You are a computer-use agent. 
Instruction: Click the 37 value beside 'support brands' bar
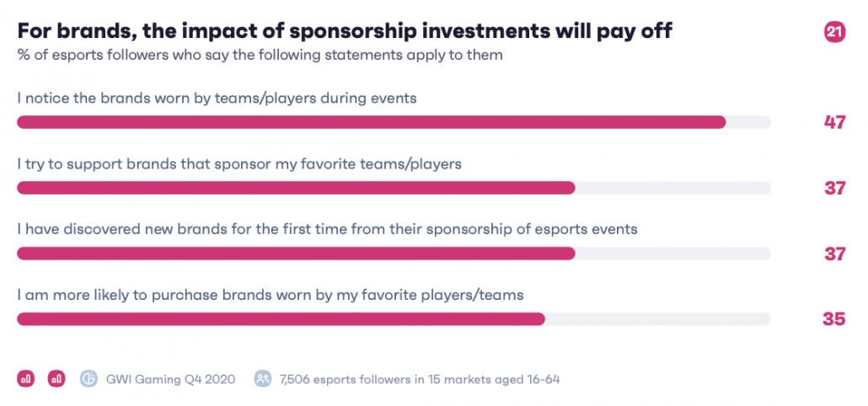(x=835, y=188)
